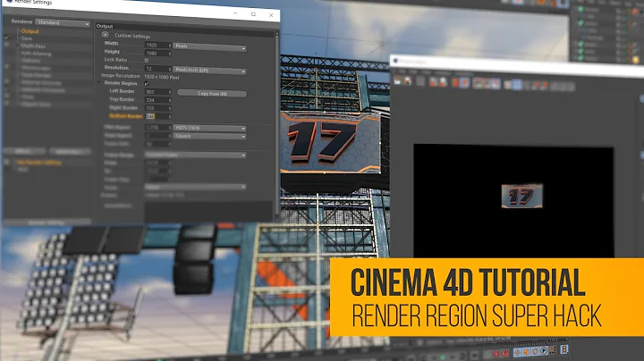This screenshot has height=361, width=644.
Task: Select the orange render setting preset entry
Action: (x=39, y=163)
